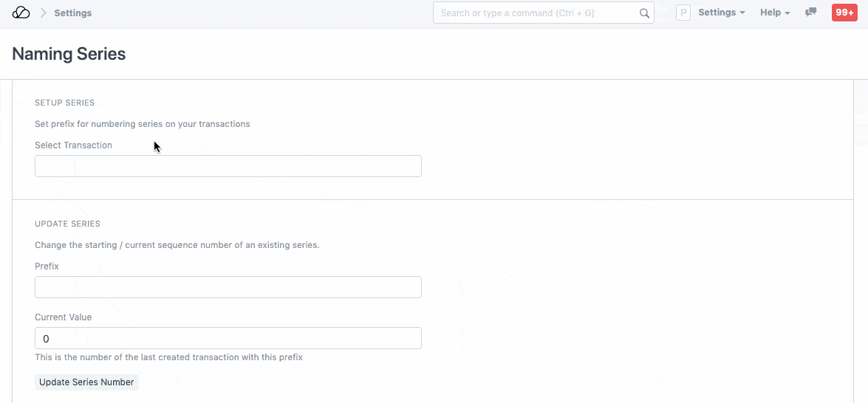
Task: Click into the search command bar
Action: pos(536,13)
